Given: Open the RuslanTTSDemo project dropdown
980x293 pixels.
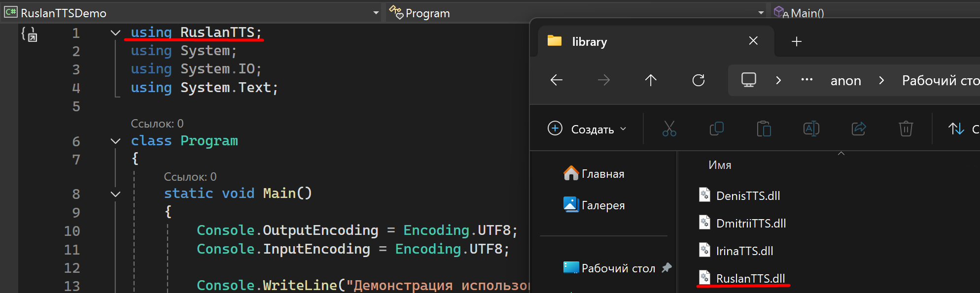Looking at the screenshot, I should [376, 13].
